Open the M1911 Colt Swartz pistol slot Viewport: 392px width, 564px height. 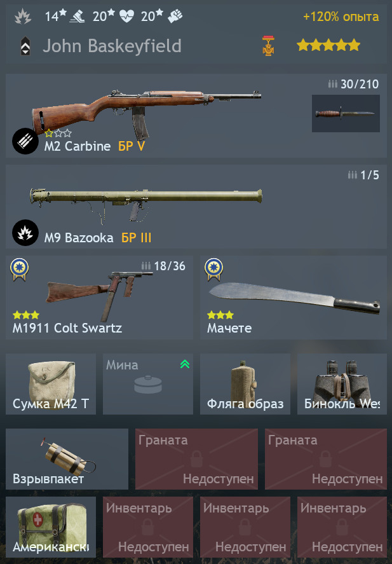[x=99, y=298]
